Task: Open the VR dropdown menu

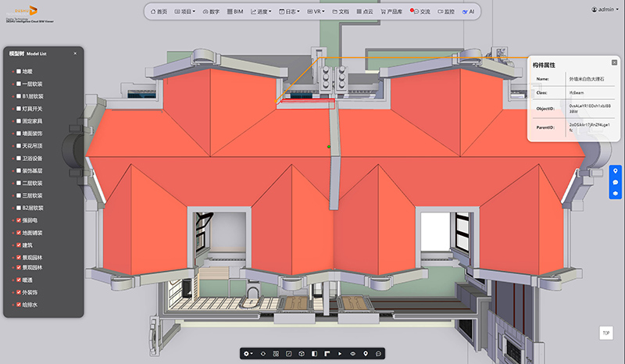Action: [x=316, y=12]
